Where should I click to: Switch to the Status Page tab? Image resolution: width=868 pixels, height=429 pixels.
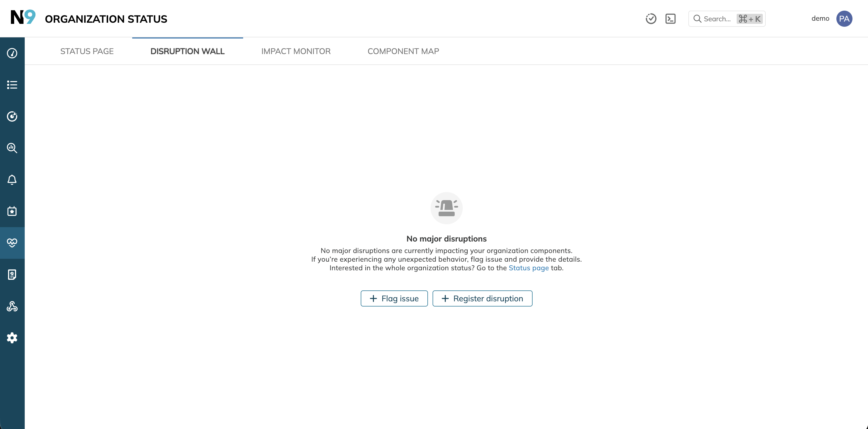tap(87, 51)
